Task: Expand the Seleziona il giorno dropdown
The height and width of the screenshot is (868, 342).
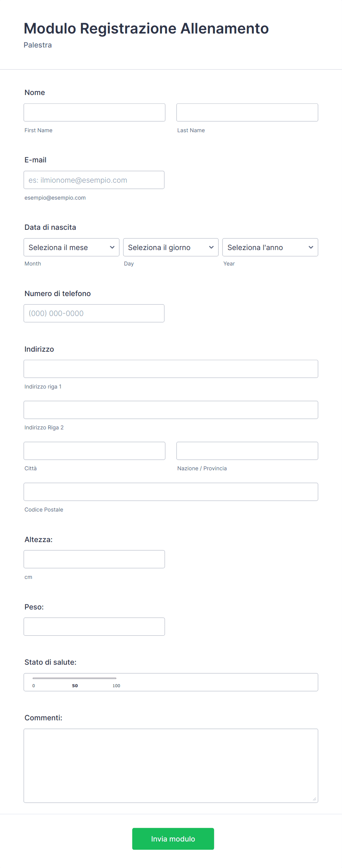Action: 171,247
